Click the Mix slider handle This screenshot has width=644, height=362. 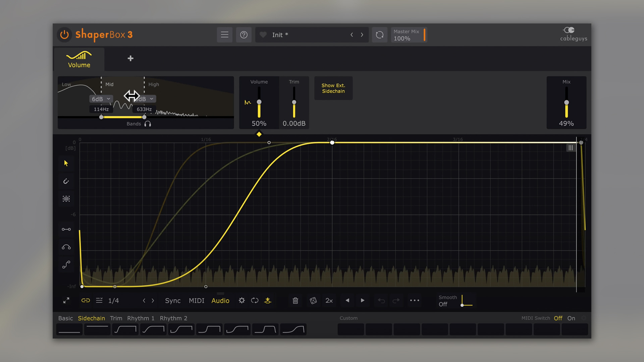(x=566, y=103)
